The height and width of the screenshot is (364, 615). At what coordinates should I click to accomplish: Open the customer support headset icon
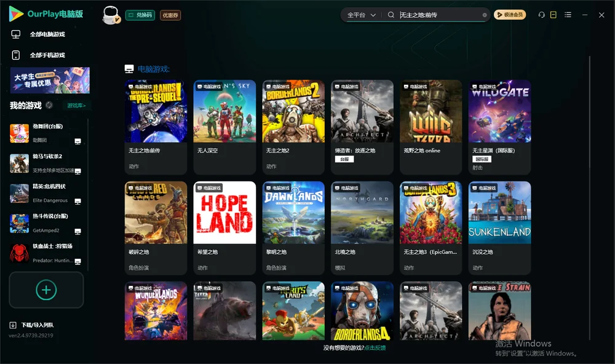coord(541,15)
